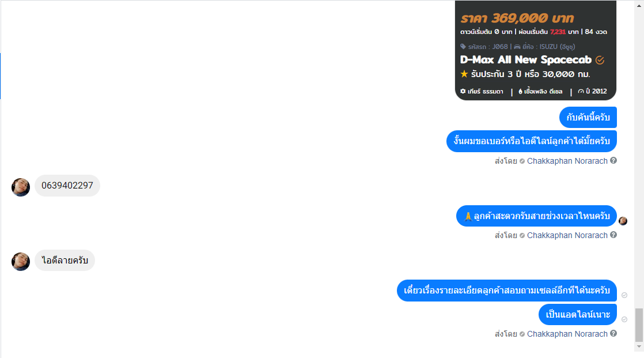Click the small seen-by avatar next to 'ลูกค้าสะดวกรับสาย' message
Image resolution: width=644 pixels, height=358 pixels.
pos(623,221)
